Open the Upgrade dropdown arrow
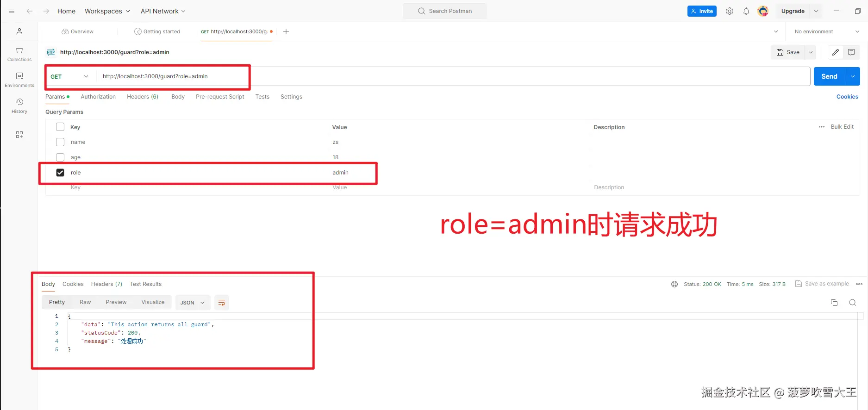The height and width of the screenshot is (410, 868). pyautogui.click(x=816, y=11)
